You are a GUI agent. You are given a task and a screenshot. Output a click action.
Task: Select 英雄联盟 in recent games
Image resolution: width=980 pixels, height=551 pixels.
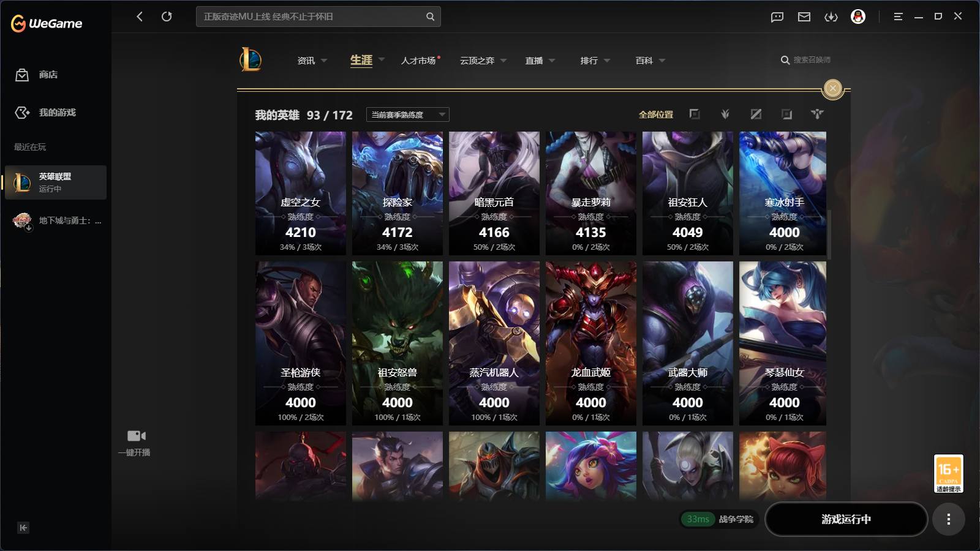[56, 182]
